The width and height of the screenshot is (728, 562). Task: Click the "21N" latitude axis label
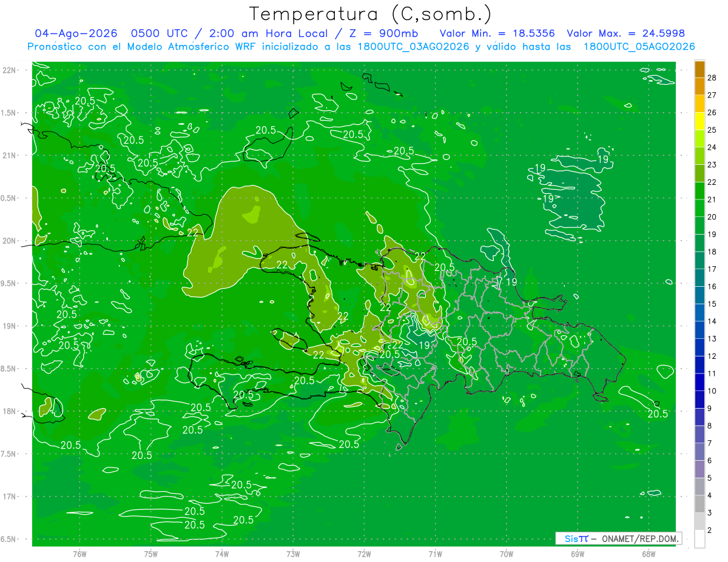coord(9,155)
